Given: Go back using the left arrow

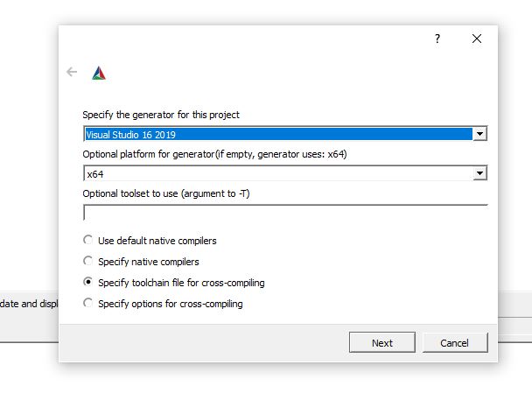Looking at the screenshot, I should [72, 72].
